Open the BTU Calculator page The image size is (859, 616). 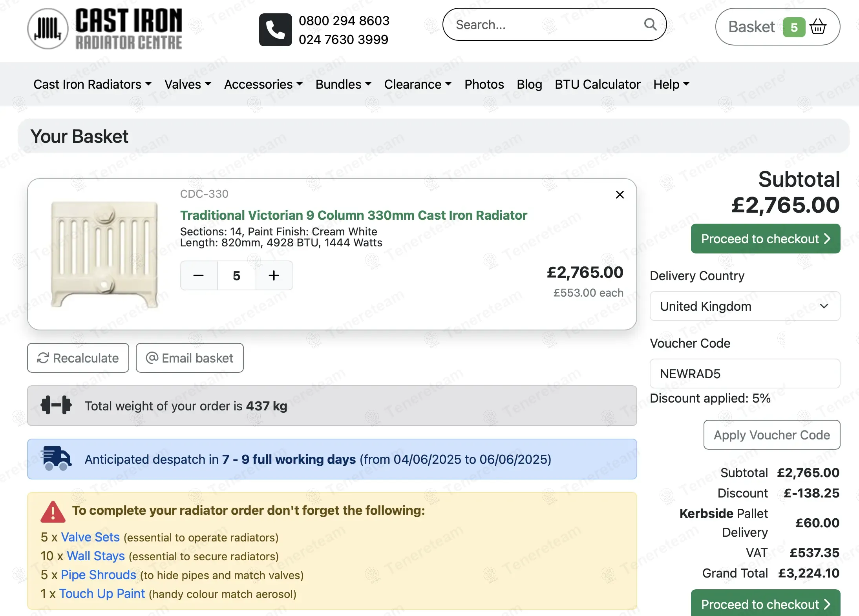(597, 84)
